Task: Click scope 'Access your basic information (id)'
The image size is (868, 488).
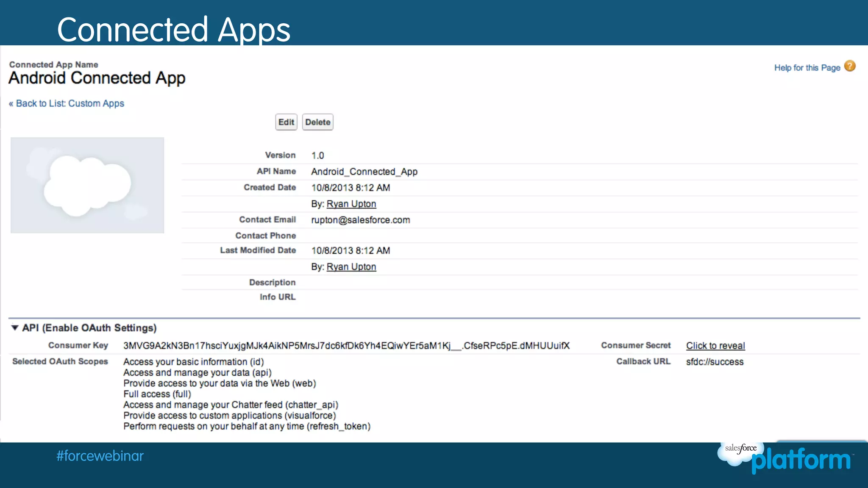Action: (x=194, y=362)
